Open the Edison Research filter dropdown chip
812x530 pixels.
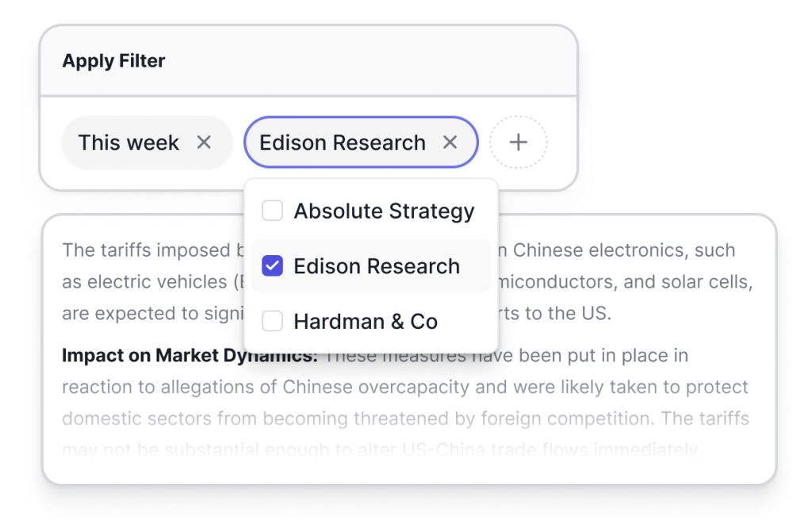coord(343,143)
